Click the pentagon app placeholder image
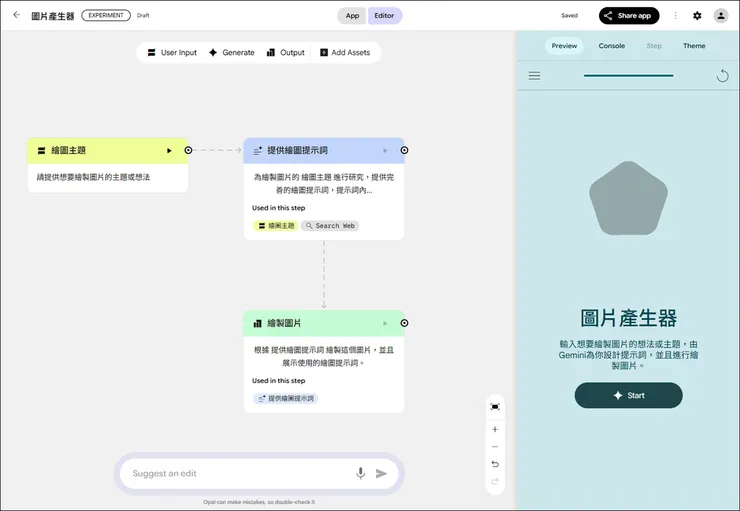This screenshot has height=511, width=740. (628, 198)
